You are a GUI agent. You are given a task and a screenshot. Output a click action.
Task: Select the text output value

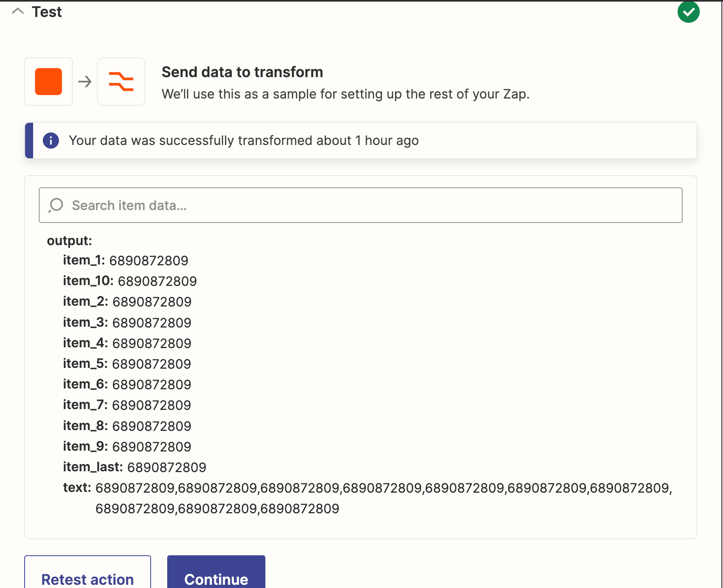pos(384,498)
